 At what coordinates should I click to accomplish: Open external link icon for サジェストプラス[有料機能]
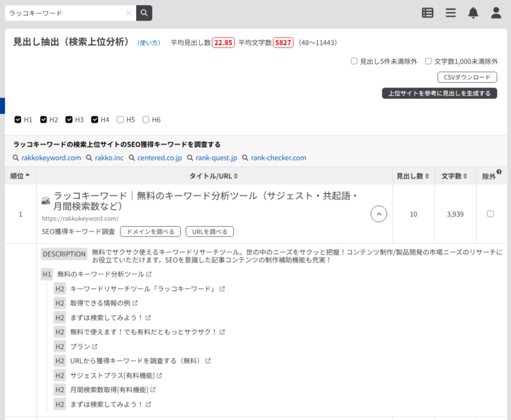[x=159, y=376]
